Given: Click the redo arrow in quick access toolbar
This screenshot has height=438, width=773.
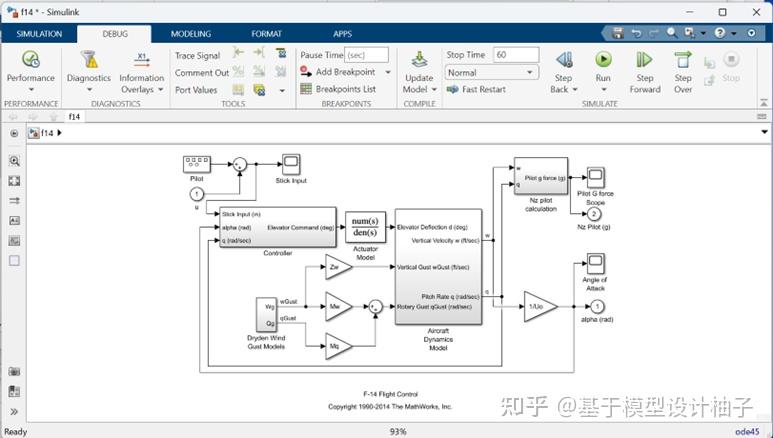Looking at the screenshot, I should [654, 33].
